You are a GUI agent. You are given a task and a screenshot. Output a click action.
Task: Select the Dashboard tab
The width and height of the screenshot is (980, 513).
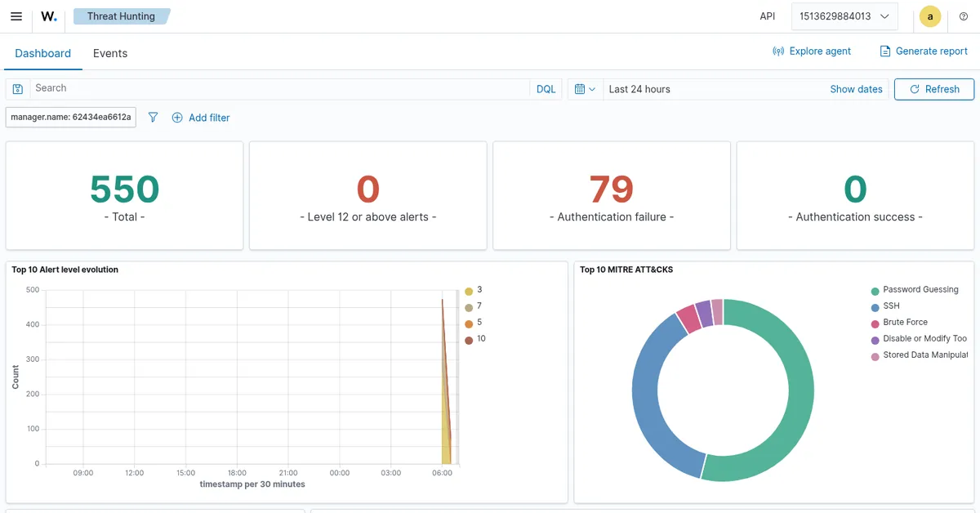43,53
